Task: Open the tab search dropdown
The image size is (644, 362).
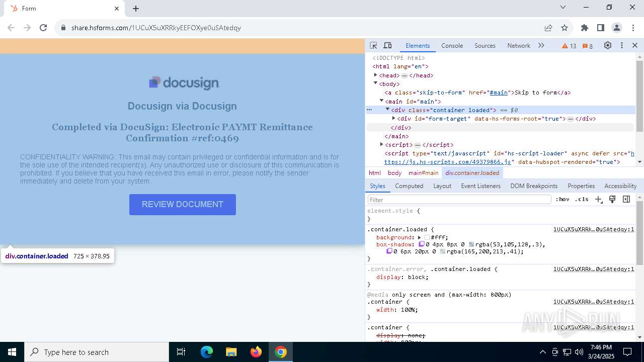Action: pos(563,7)
